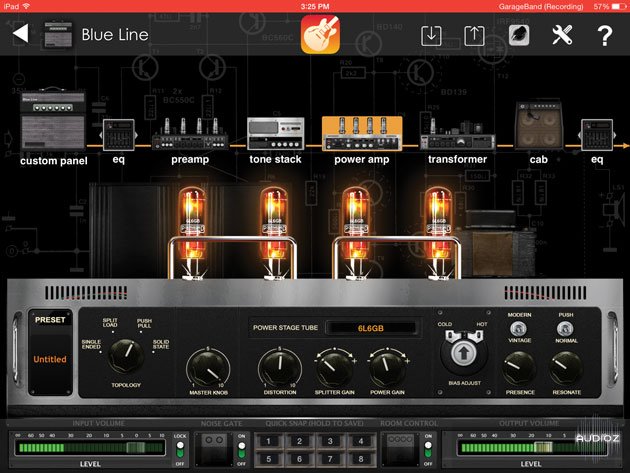
Task: Click the Power Gain knob
Action: pyautogui.click(x=387, y=369)
